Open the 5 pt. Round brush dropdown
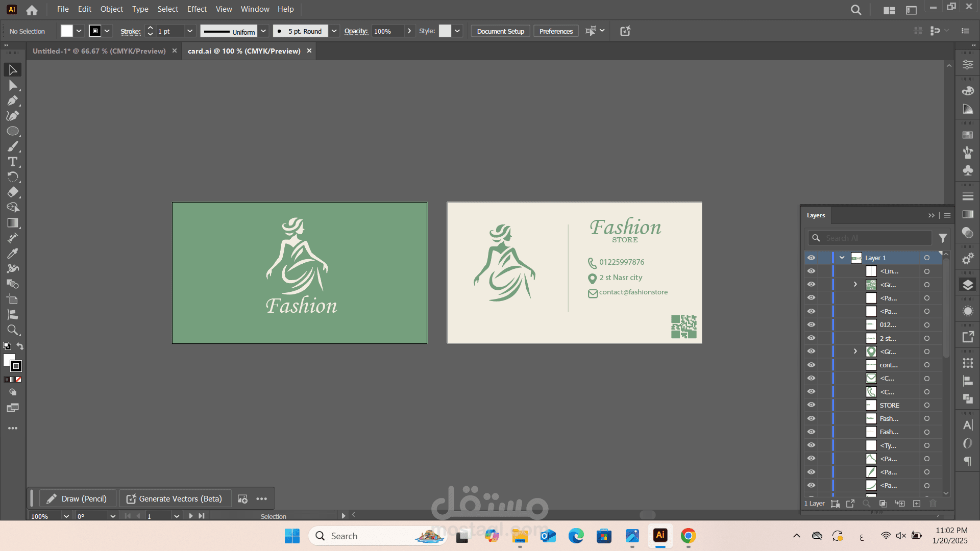 (x=334, y=31)
